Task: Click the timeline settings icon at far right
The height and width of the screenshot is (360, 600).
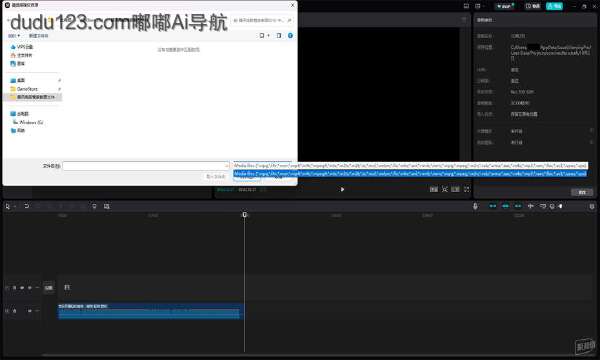Action: 592,207
